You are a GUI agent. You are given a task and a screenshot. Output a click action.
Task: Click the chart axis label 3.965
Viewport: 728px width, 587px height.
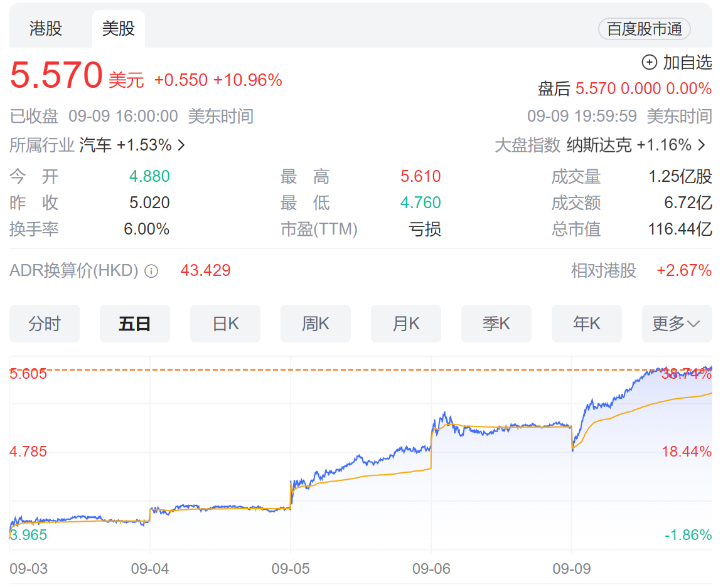(x=28, y=535)
